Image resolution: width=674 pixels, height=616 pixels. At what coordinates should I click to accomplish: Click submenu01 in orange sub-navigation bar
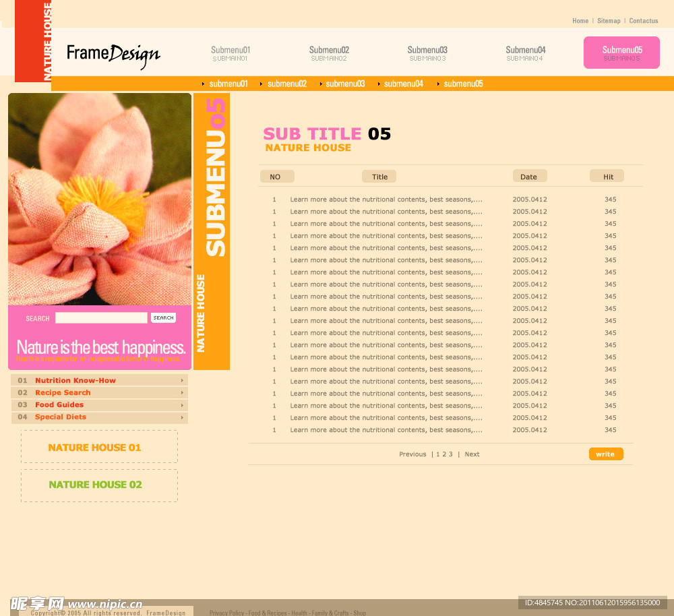(x=228, y=84)
